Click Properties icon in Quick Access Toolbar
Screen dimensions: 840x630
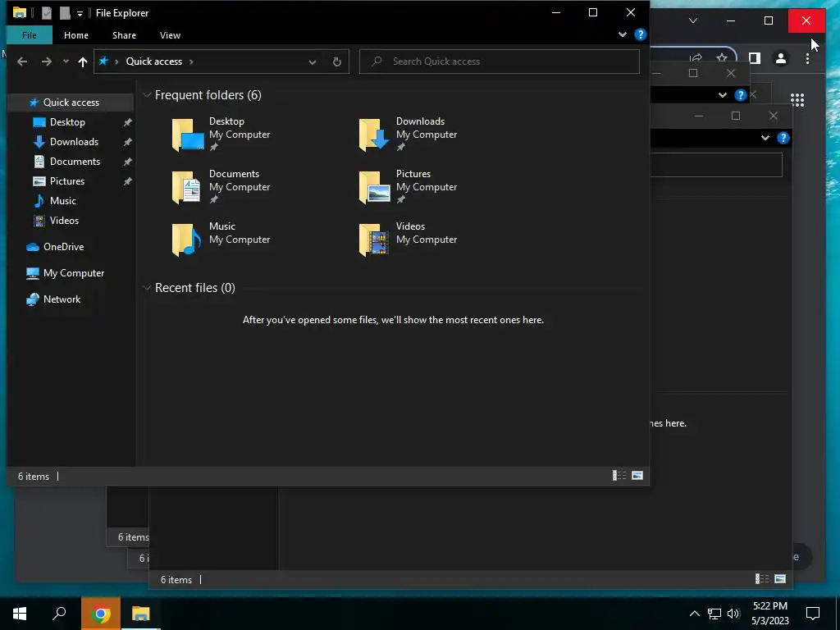pos(47,13)
